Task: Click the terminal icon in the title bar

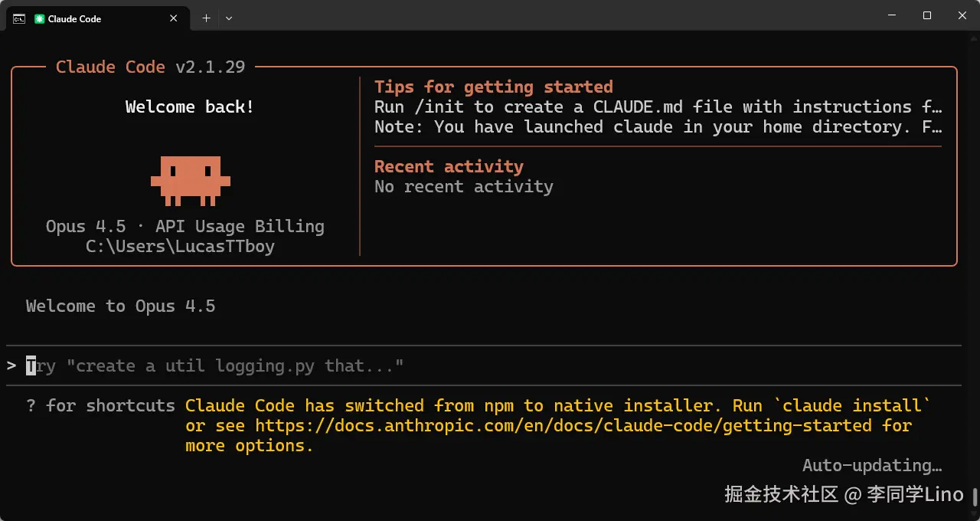Action: (x=19, y=18)
